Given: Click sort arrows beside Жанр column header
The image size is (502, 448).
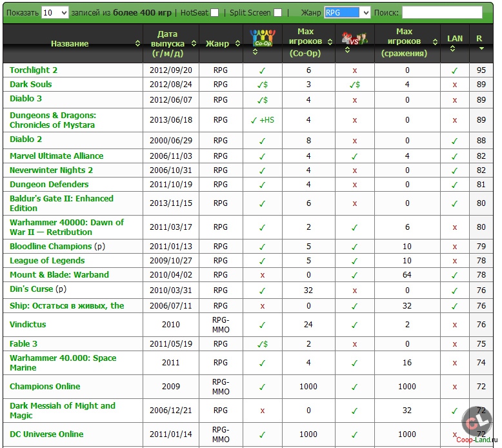Looking at the screenshot, I should click(237, 43).
